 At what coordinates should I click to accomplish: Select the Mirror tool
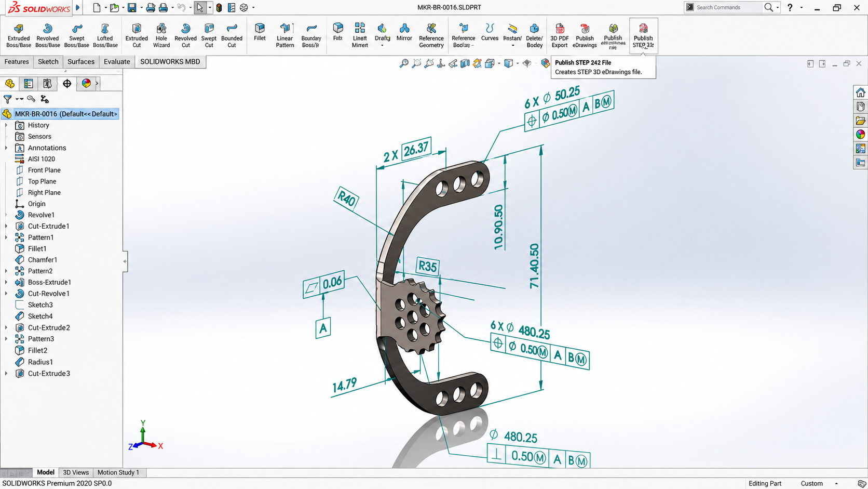404,32
